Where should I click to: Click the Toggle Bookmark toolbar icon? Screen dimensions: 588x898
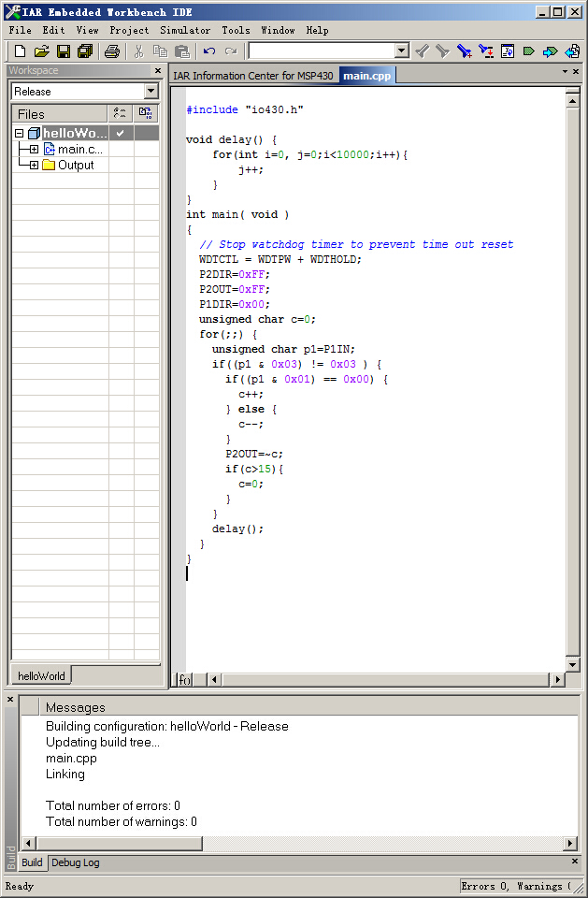[x=465, y=51]
